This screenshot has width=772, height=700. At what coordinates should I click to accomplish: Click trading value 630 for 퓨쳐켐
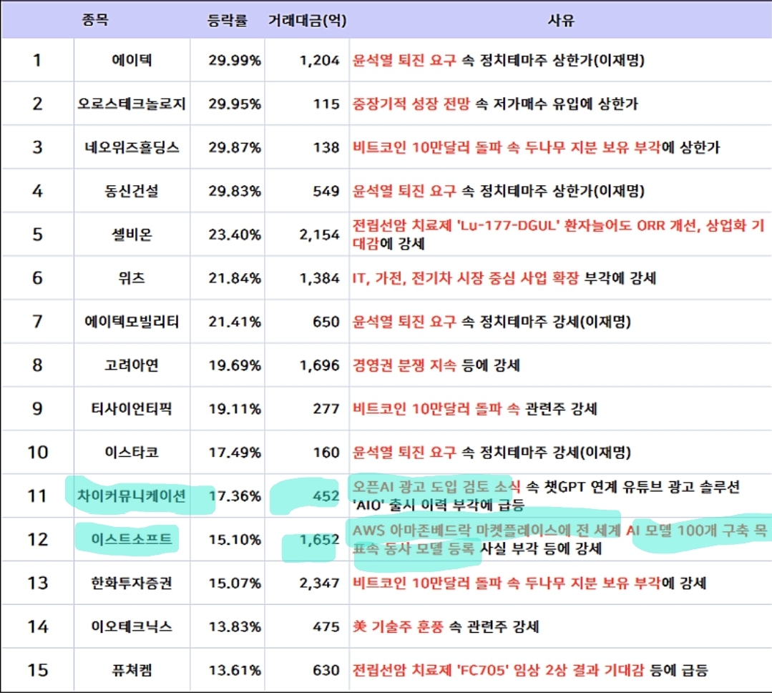pyautogui.click(x=326, y=670)
